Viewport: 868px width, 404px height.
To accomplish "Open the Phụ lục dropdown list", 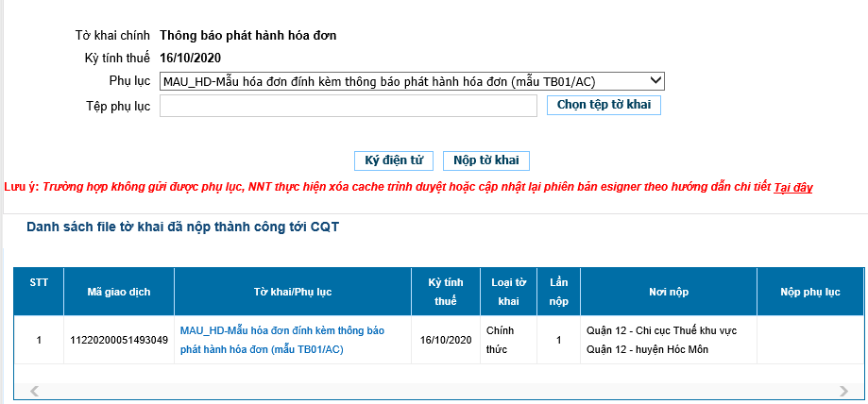I will (413, 81).
